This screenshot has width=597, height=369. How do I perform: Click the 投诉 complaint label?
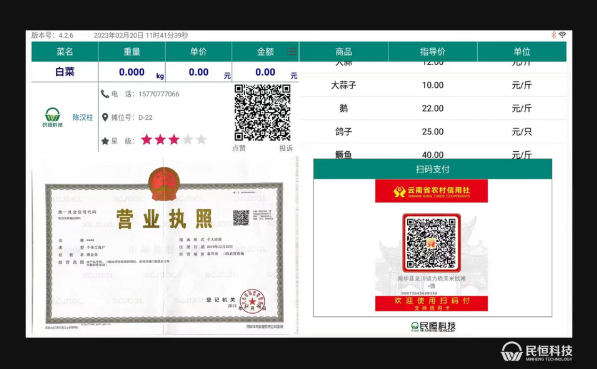[286, 148]
